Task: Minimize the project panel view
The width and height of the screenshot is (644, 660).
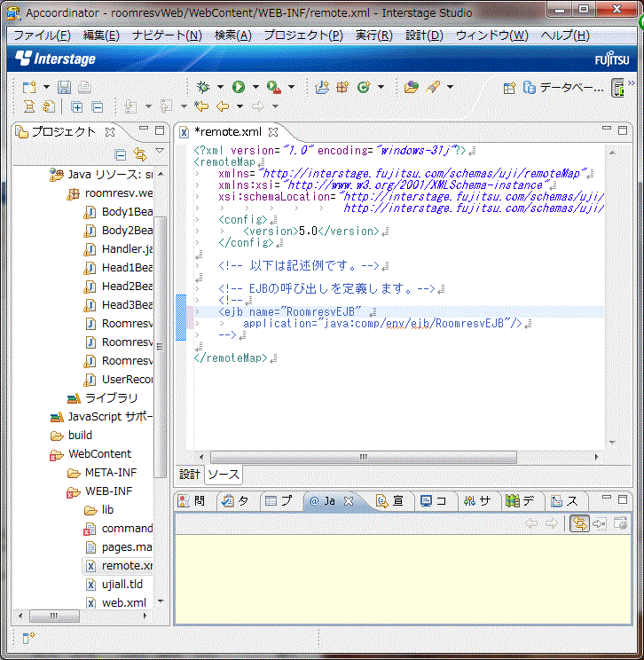Action: tap(144, 129)
